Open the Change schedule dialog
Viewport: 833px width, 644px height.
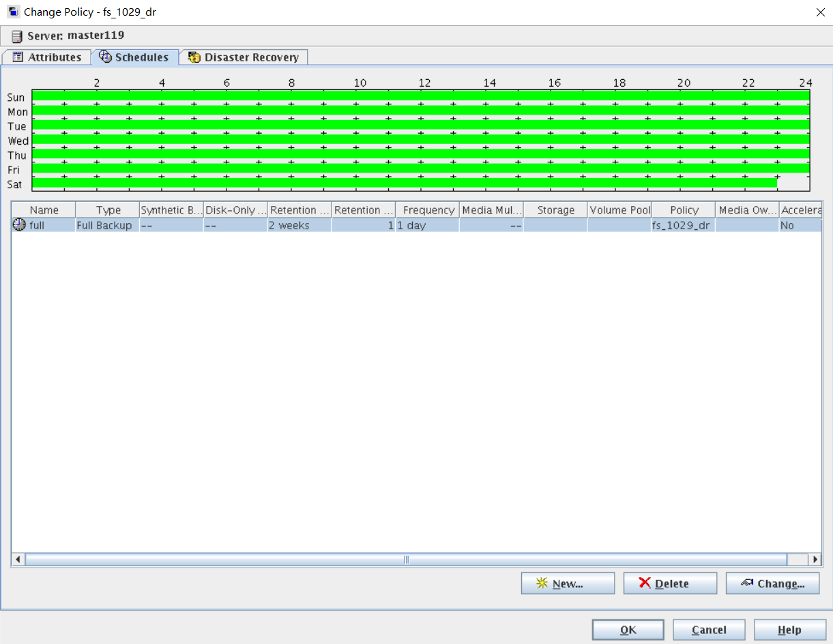coord(772,583)
